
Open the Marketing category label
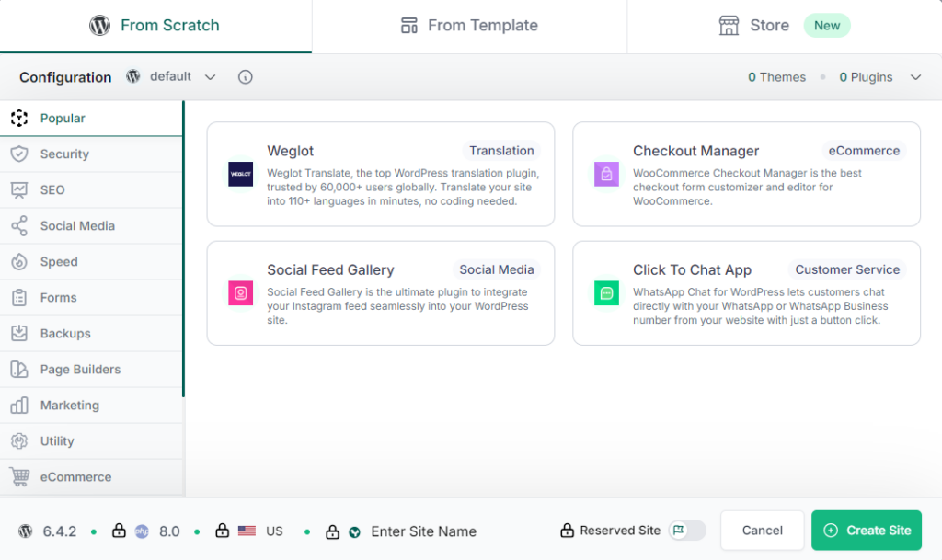pos(70,406)
